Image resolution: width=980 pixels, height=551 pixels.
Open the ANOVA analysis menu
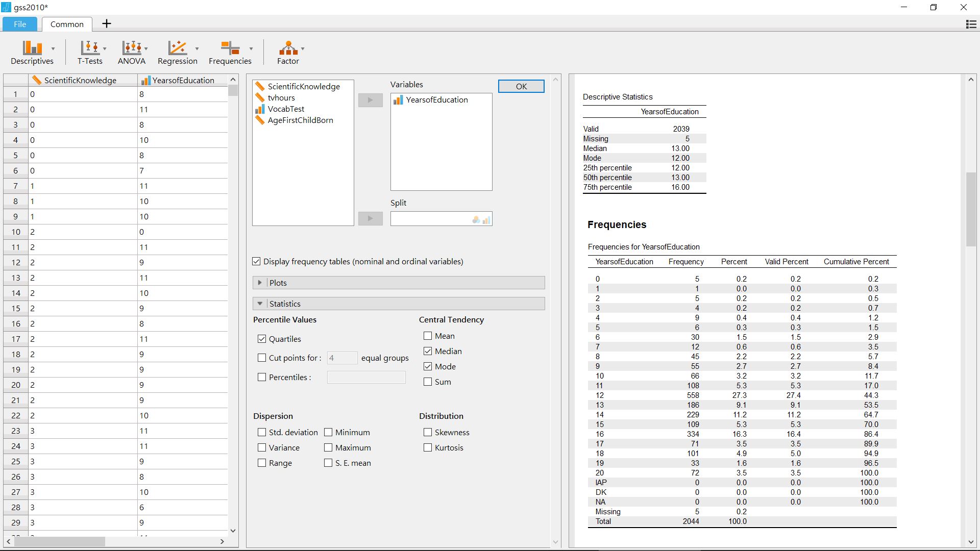point(132,53)
